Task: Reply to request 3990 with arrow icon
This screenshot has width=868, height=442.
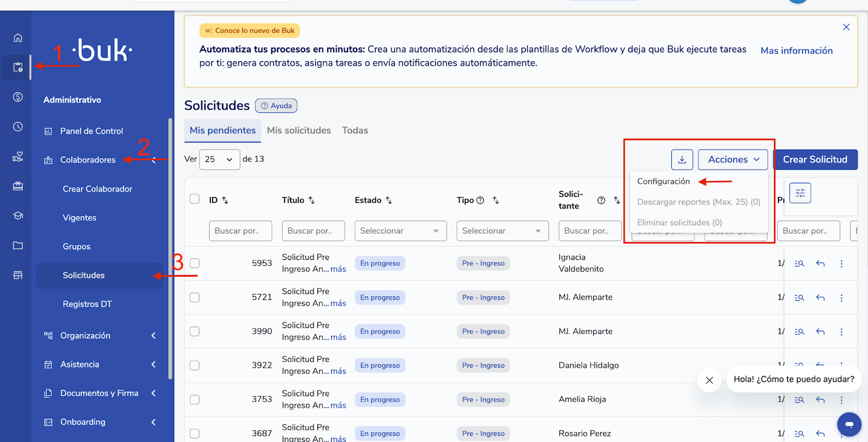Action: tap(820, 332)
